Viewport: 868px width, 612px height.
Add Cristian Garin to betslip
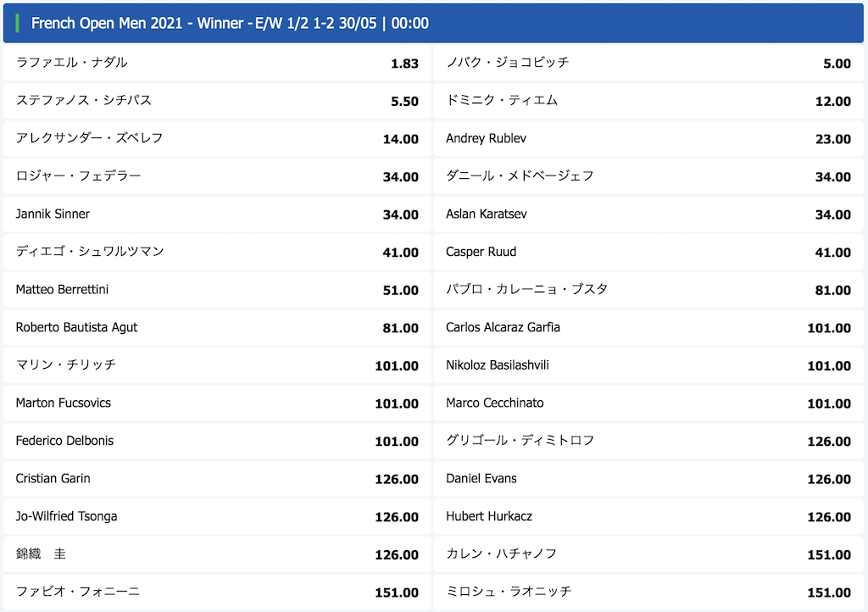(x=217, y=479)
